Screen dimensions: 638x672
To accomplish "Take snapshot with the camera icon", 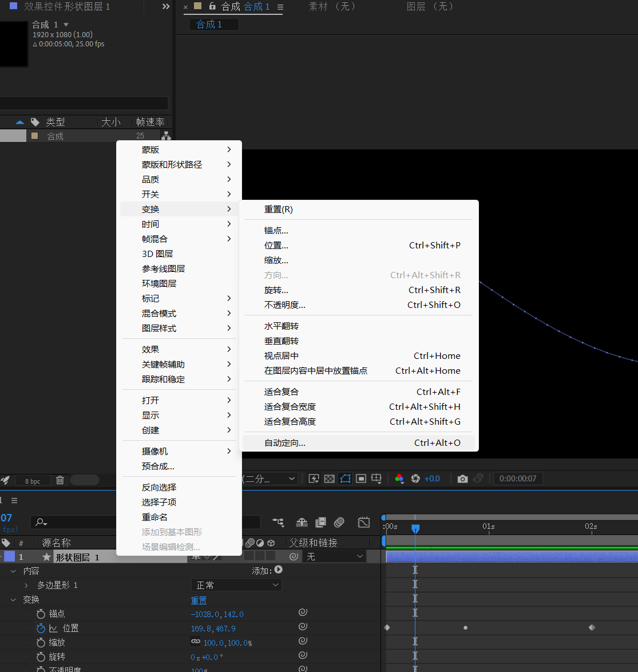I will 462,479.
